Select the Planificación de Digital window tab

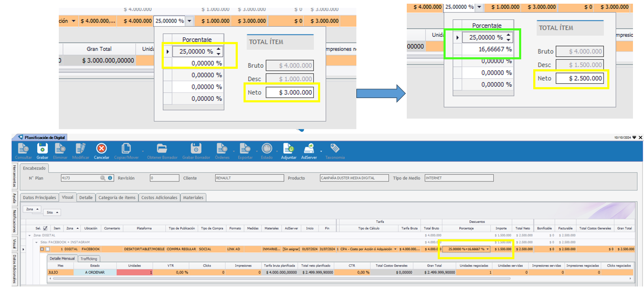pos(41,137)
